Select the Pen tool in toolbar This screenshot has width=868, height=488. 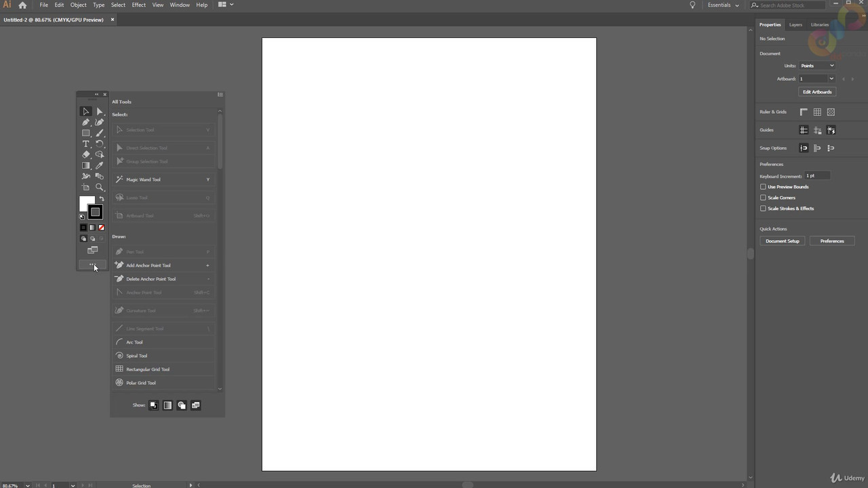click(85, 122)
